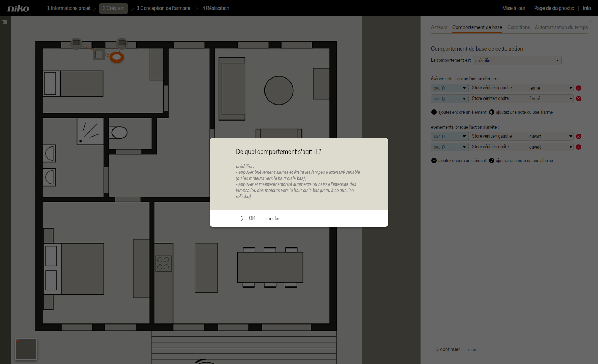Click 'ajoutez encore un élément' under start events

(462, 112)
